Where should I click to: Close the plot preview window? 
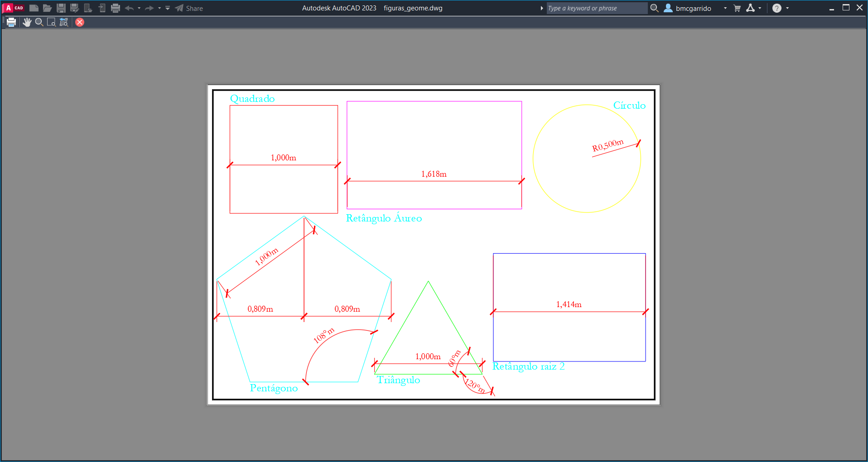tap(80, 22)
